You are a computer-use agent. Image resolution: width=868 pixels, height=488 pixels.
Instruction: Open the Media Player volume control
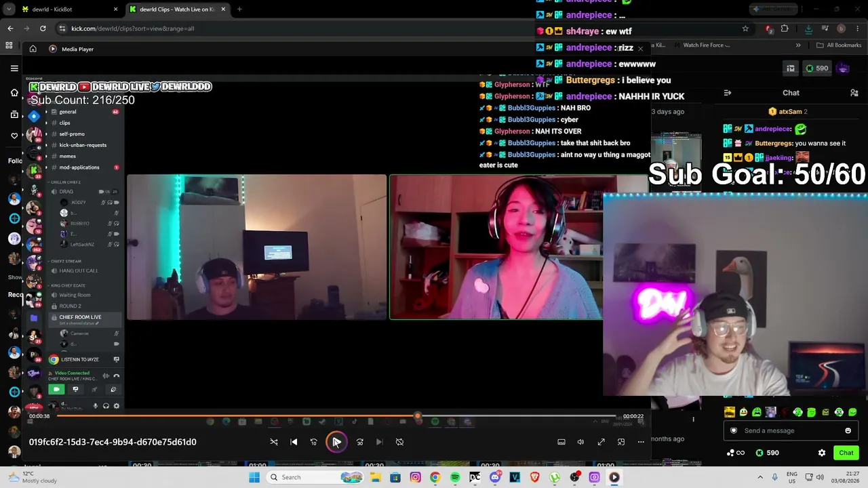580,442
